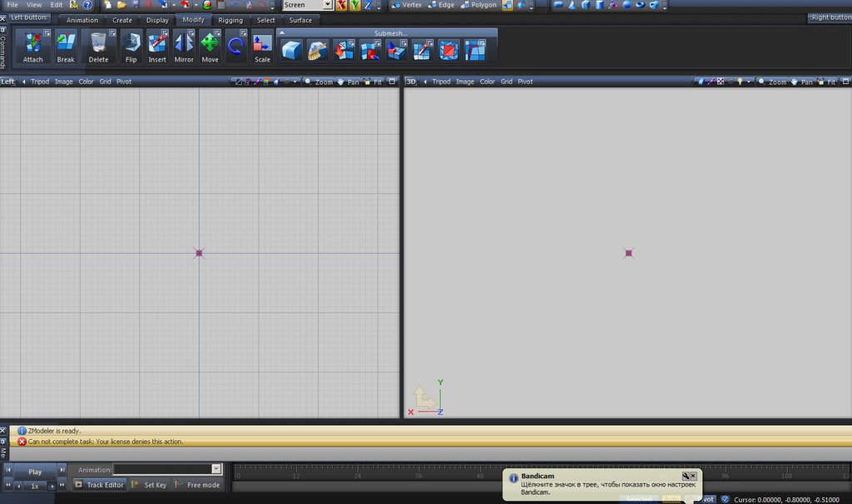Enable Edge selection mode
852x504 pixels.
coord(441,4)
